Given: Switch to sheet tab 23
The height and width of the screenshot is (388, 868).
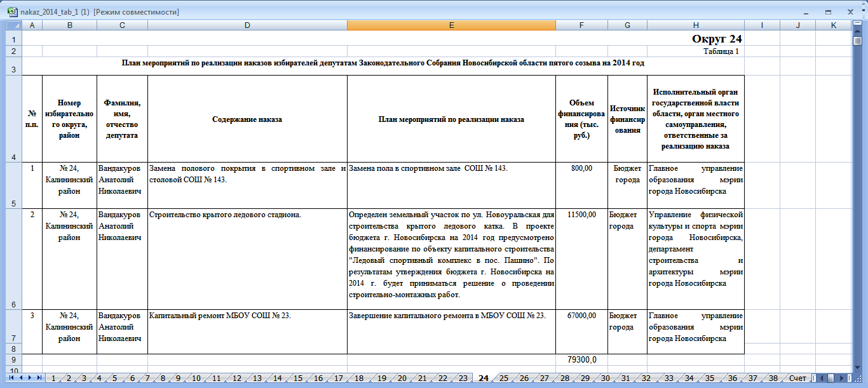Looking at the screenshot, I should 463,378.
